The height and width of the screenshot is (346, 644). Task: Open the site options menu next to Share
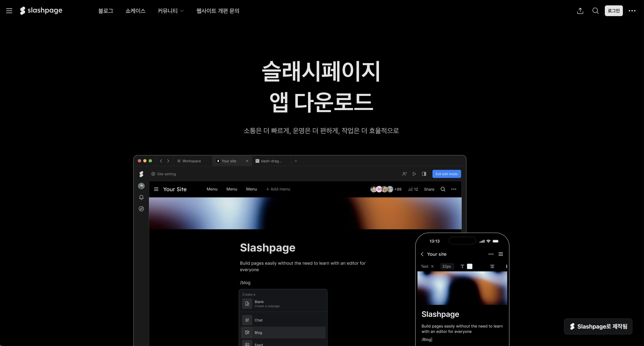coord(454,189)
